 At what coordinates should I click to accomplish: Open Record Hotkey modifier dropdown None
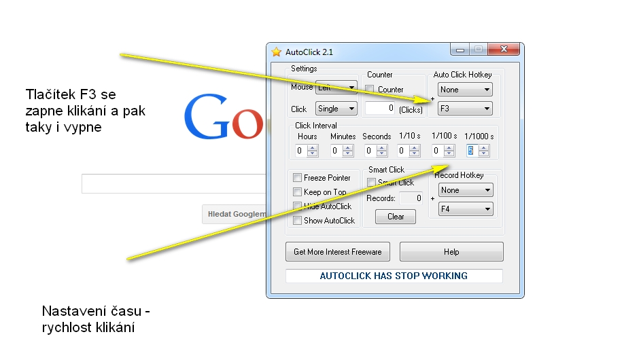click(x=466, y=190)
